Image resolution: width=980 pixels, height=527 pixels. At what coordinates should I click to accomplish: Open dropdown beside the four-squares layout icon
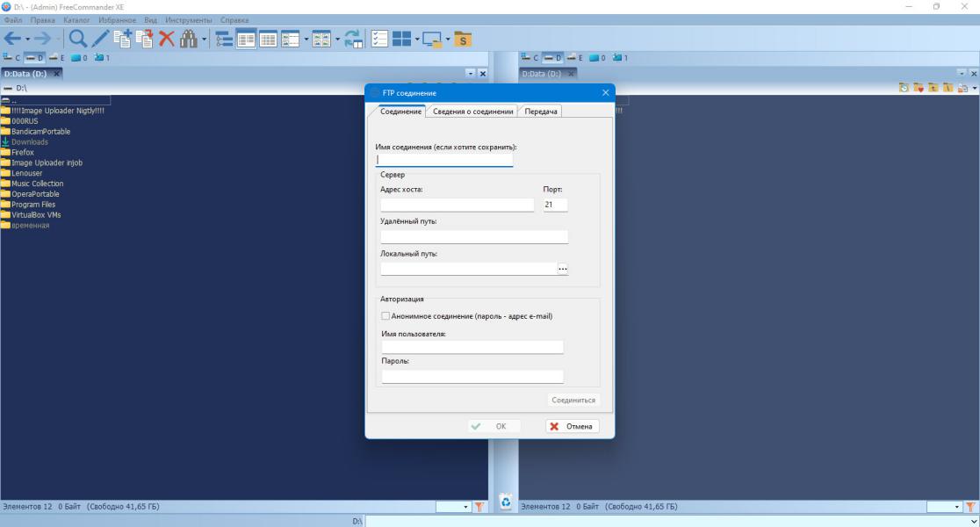417,40
